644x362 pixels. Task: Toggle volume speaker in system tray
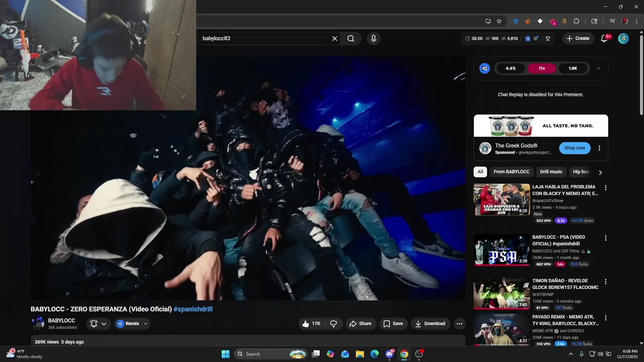(x=600, y=354)
